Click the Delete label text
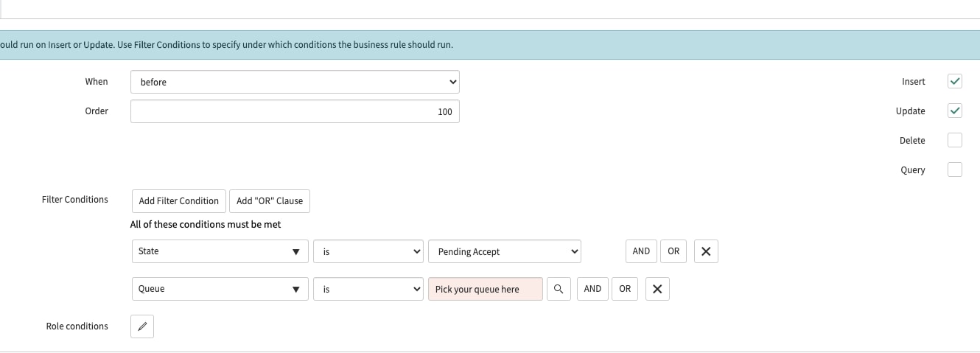The width and height of the screenshot is (980, 353). pyautogui.click(x=912, y=141)
